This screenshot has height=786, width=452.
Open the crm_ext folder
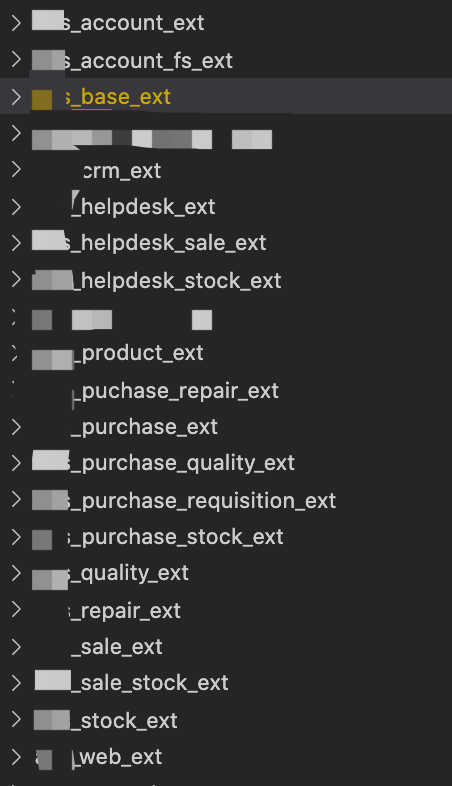(x=122, y=171)
